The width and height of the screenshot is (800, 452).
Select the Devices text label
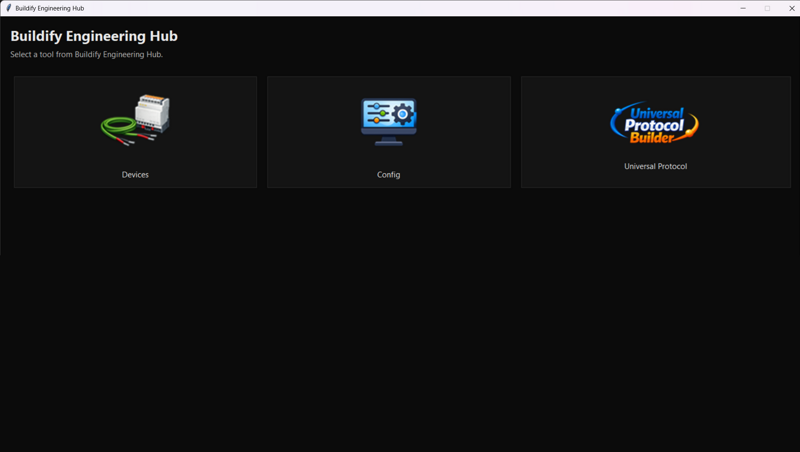(x=135, y=175)
